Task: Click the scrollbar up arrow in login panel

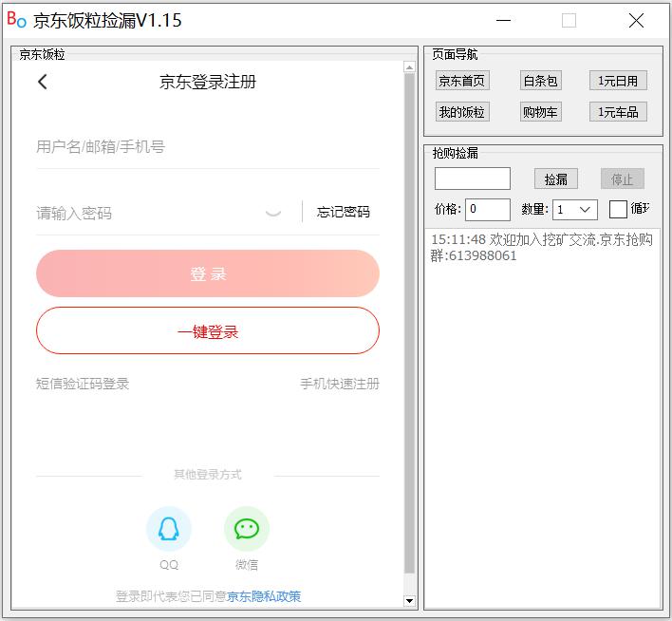Action: click(409, 66)
